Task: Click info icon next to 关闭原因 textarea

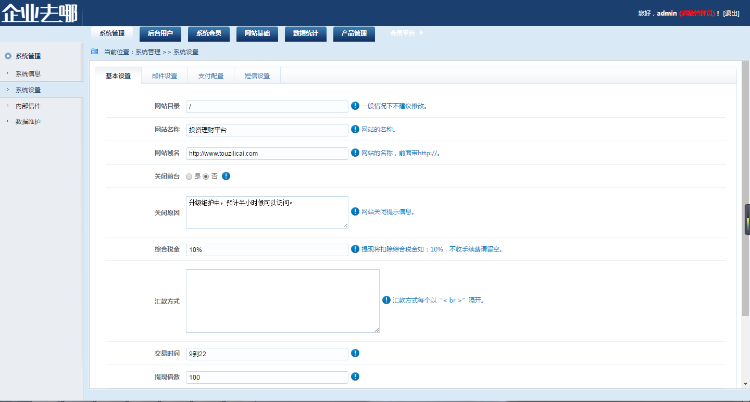Action: coord(355,212)
